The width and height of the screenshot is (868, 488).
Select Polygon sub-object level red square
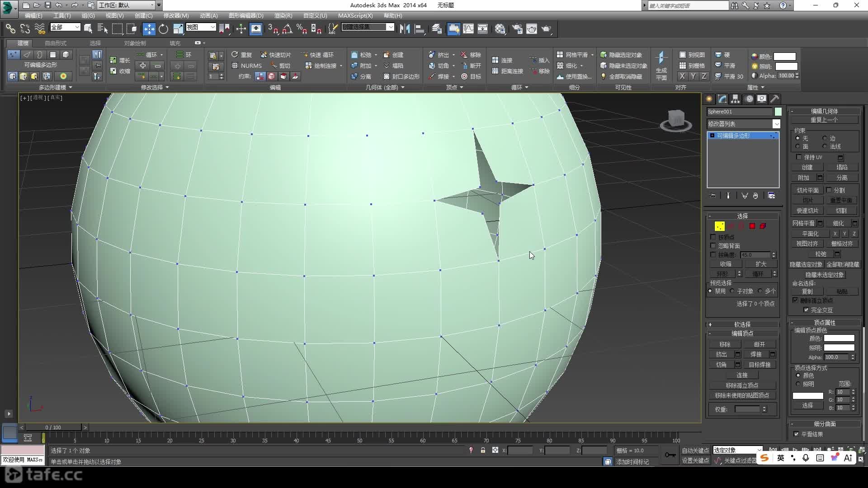(752, 226)
